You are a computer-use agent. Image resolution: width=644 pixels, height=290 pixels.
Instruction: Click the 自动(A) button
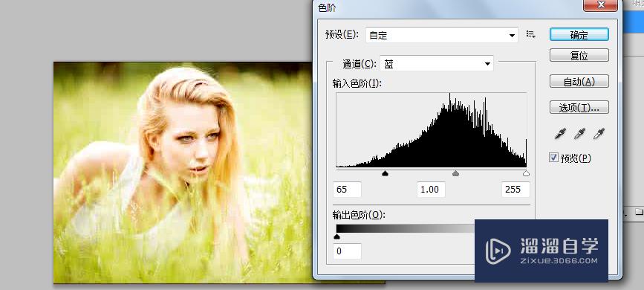579,82
